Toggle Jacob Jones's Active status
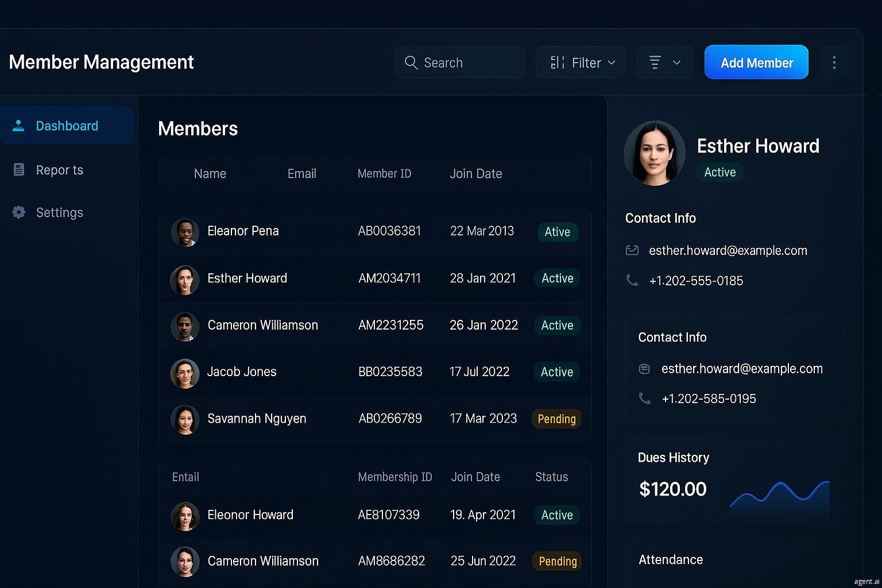The height and width of the screenshot is (588, 882). 556,372
